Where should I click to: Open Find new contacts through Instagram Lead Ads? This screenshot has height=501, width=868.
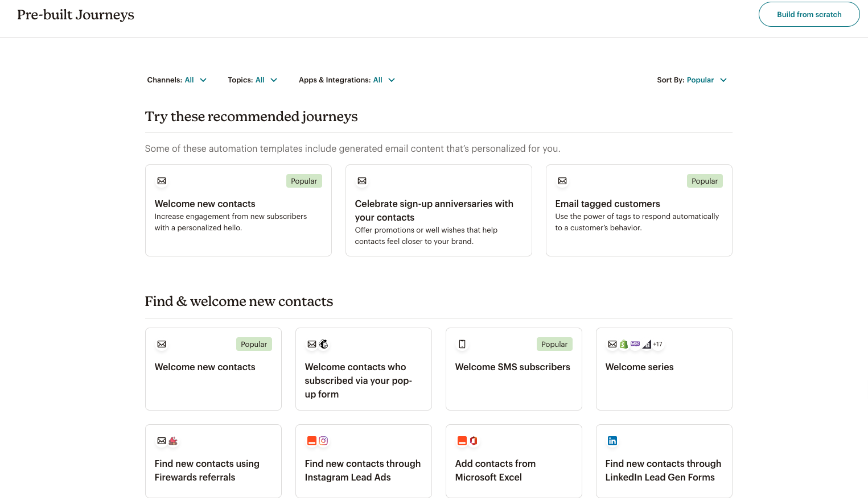click(x=363, y=470)
